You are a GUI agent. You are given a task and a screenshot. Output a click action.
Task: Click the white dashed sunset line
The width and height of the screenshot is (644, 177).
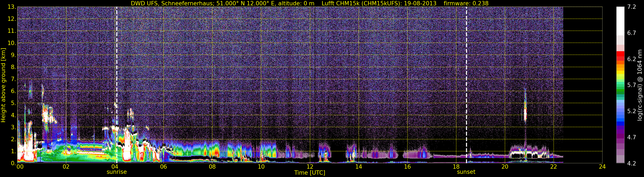(467, 85)
